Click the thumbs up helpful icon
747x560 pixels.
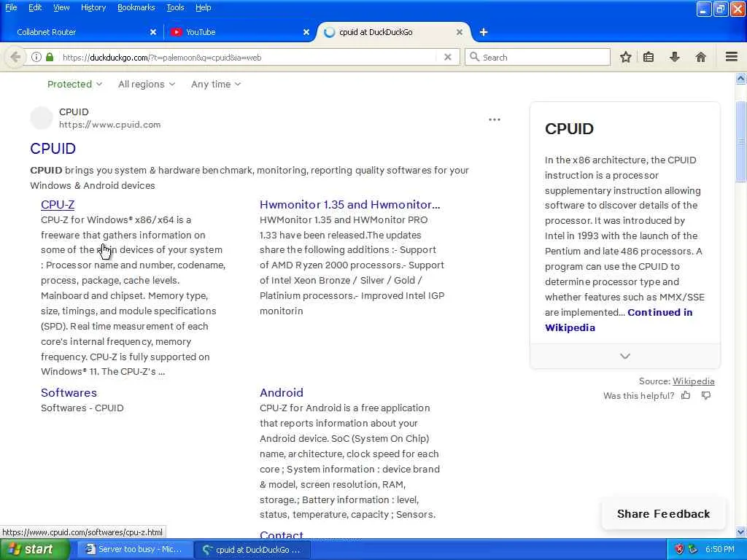click(686, 395)
